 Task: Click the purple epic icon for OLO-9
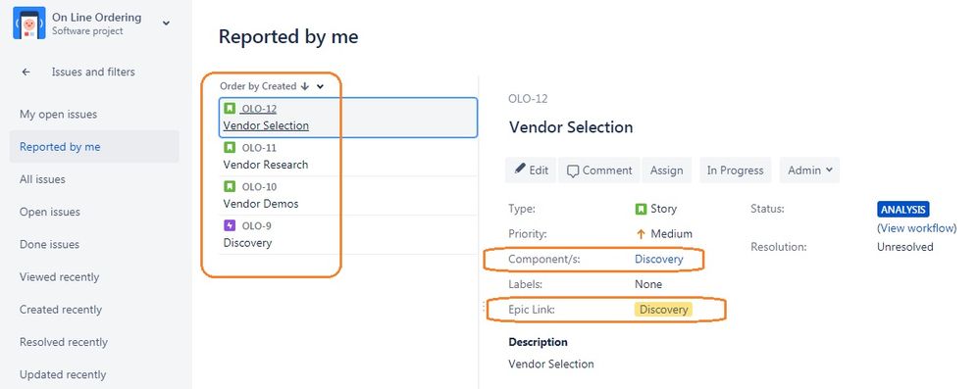[x=230, y=226]
